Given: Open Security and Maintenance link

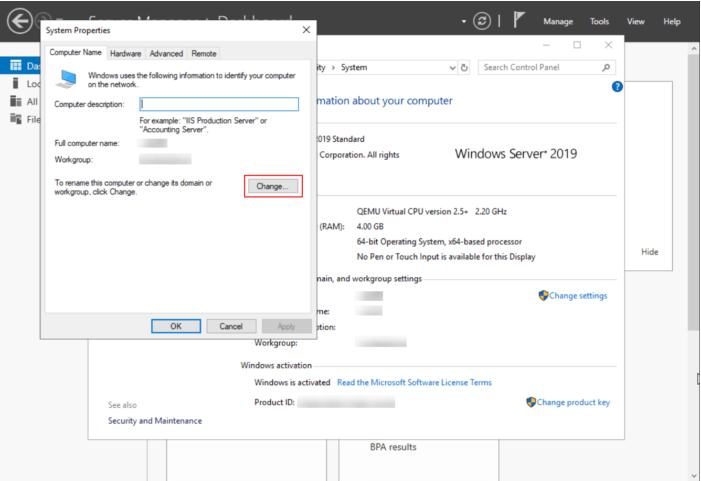Looking at the screenshot, I should coord(155,421).
